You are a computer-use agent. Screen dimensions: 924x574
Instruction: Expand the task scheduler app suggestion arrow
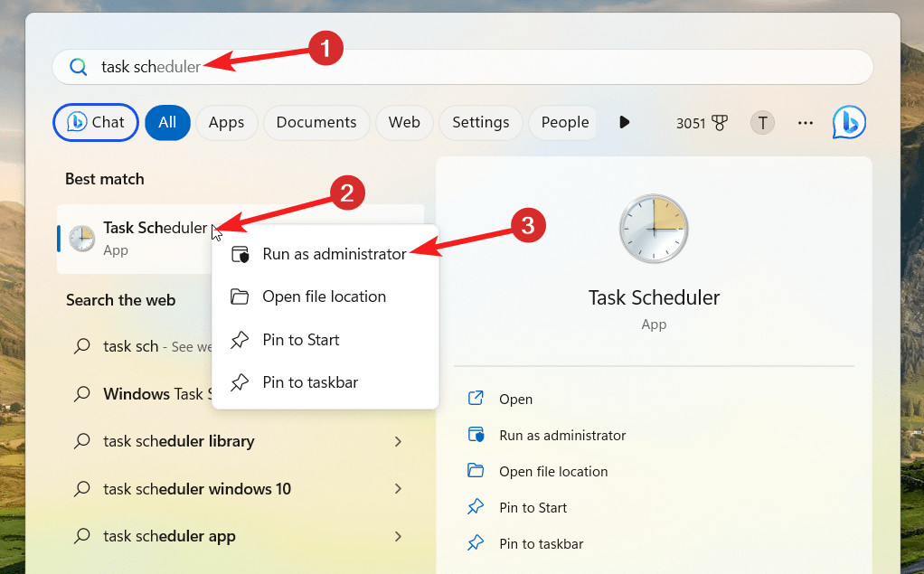[x=398, y=536]
